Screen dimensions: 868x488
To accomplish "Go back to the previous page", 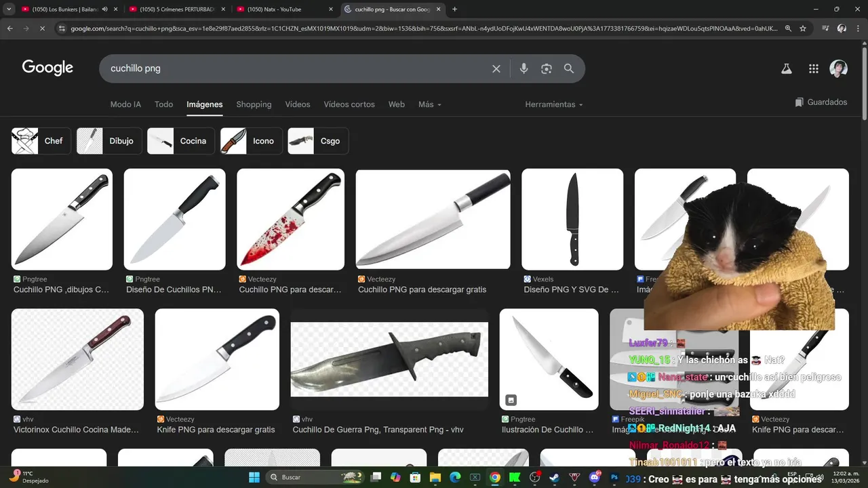I will click(x=9, y=28).
